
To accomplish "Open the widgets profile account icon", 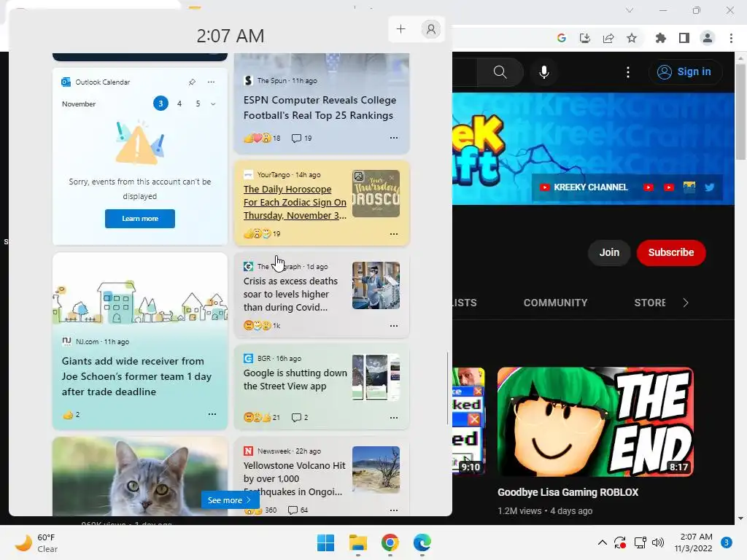I will tap(430, 29).
